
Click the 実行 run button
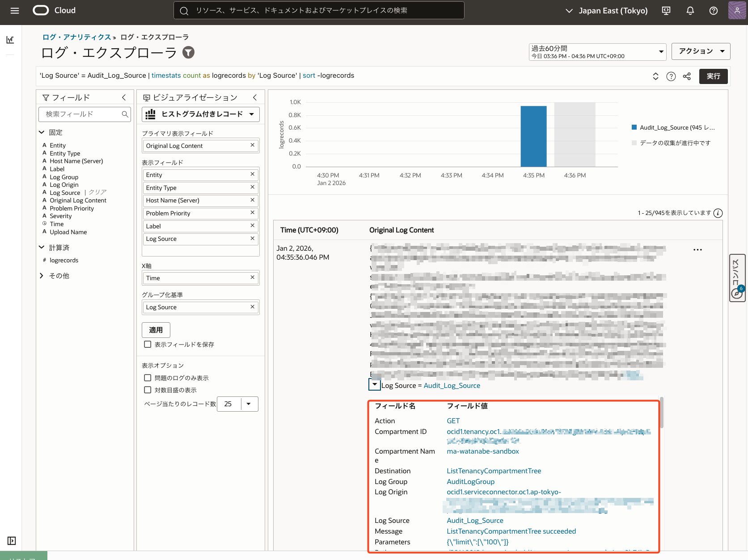coord(713,76)
